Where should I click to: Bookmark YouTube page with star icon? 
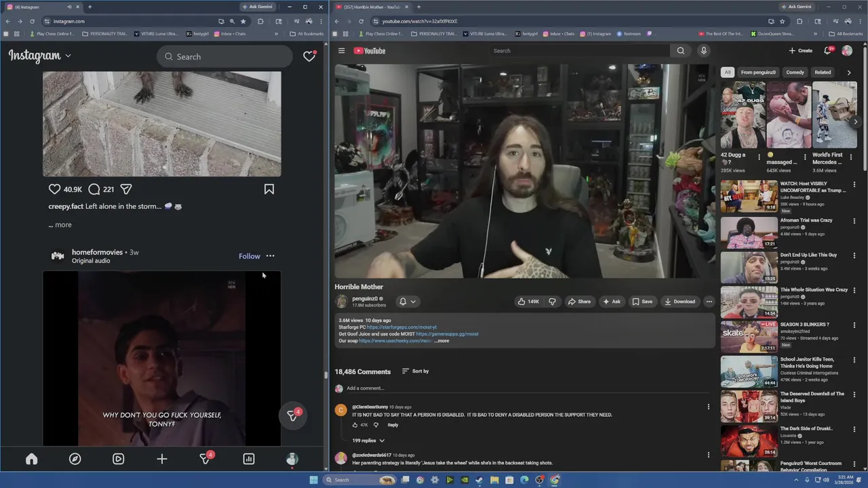[x=782, y=21]
